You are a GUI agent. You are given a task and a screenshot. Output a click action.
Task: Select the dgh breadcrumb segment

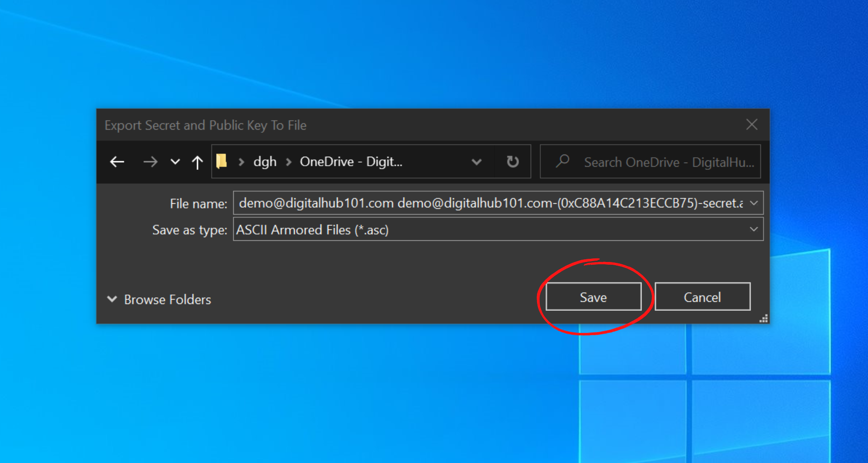click(x=265, y=162)
